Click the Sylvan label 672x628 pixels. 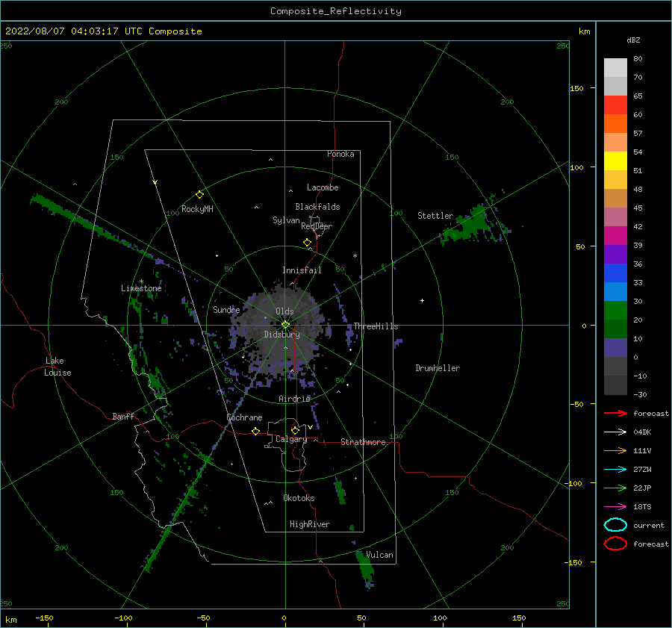coord(286,220)
